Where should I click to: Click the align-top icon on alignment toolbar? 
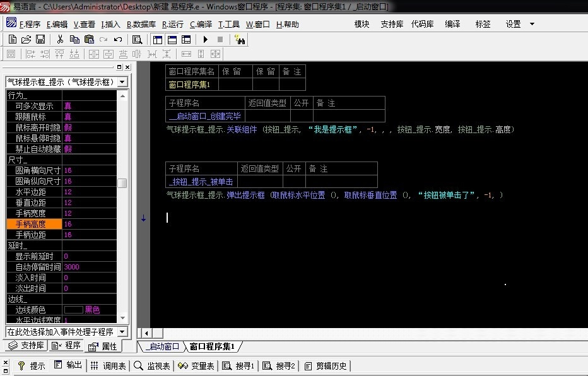60,54
